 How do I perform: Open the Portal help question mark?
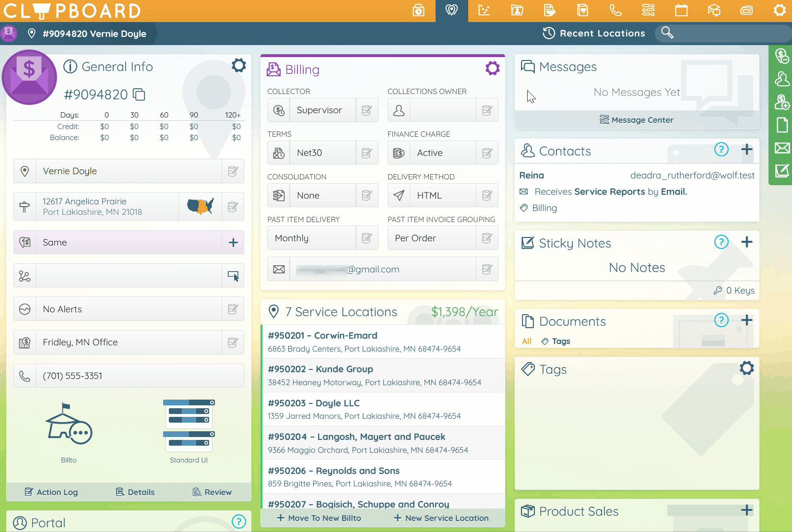pos(239,521)
